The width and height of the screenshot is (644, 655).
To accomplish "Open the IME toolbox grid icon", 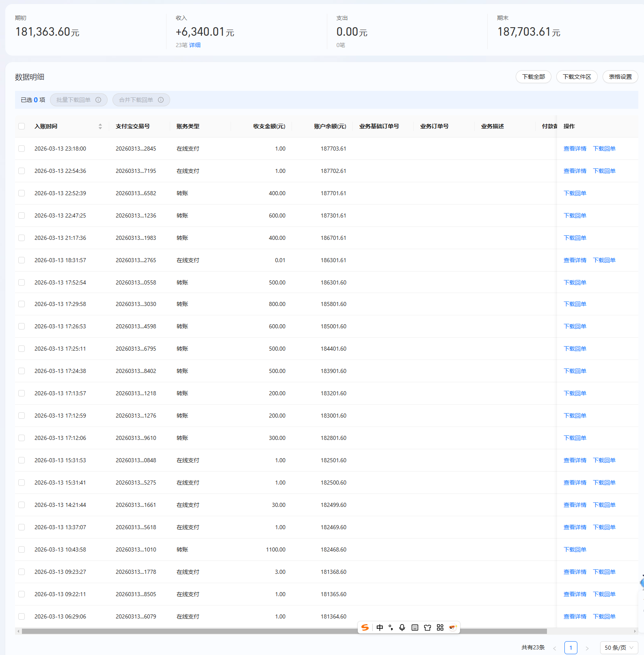I will tap(440, 627).
